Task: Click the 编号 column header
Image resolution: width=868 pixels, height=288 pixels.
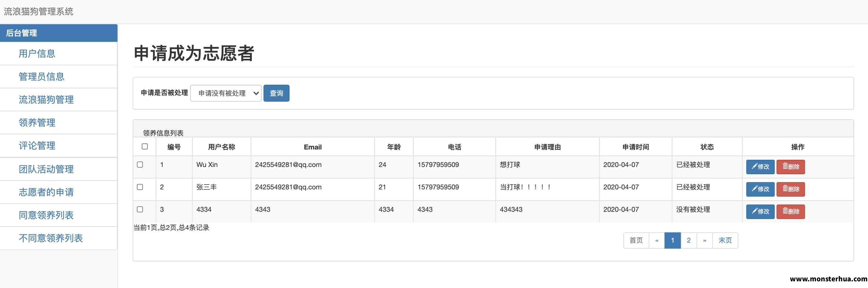Action: (174, 147)
